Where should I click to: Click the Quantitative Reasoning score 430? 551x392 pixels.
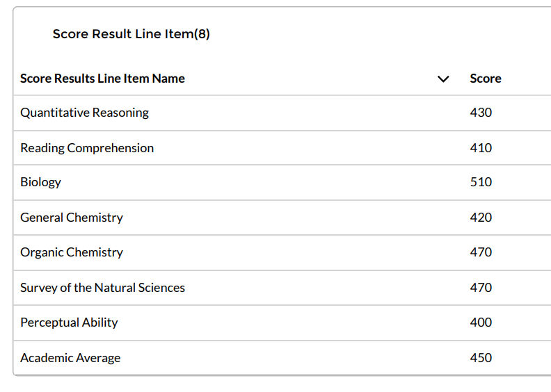click(x=481, y=113)
